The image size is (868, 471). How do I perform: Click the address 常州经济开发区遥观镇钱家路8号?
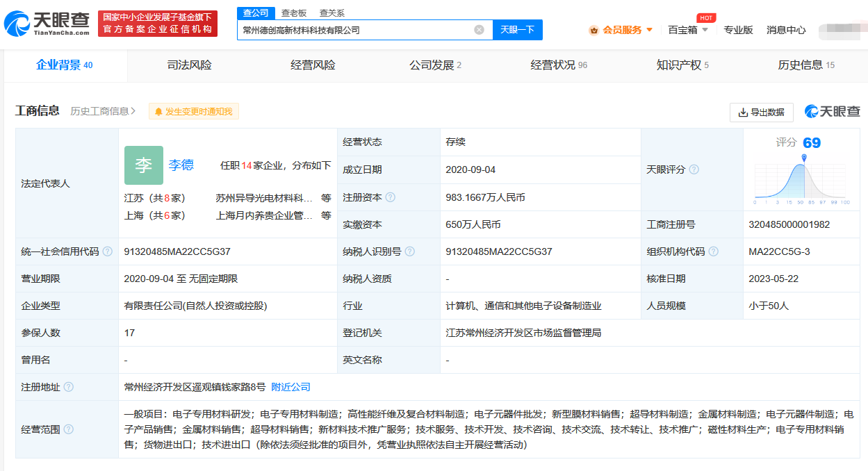click(195, 387)
